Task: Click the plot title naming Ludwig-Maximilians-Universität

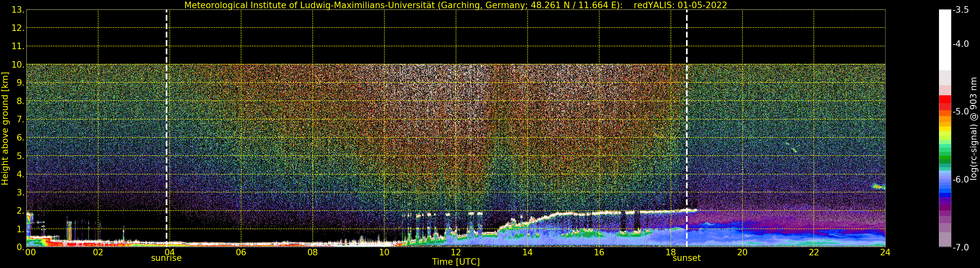Action: (x=456, y=5)
